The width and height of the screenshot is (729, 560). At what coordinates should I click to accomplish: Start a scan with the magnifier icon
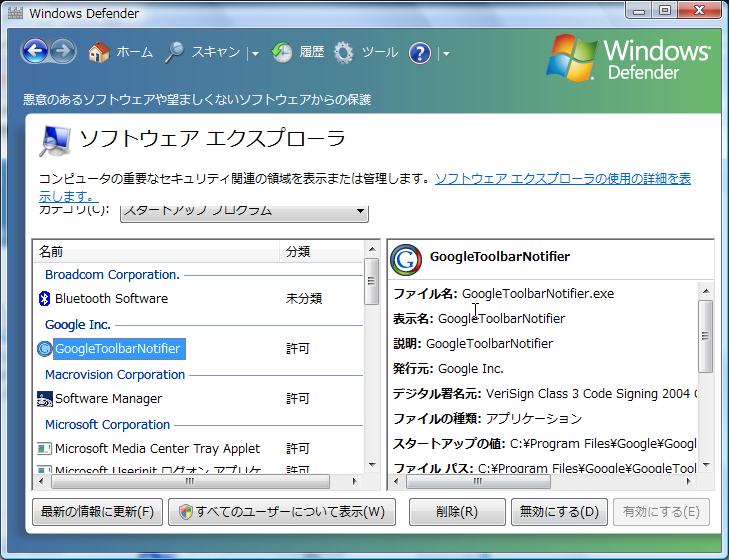click(x=175, y=52)
